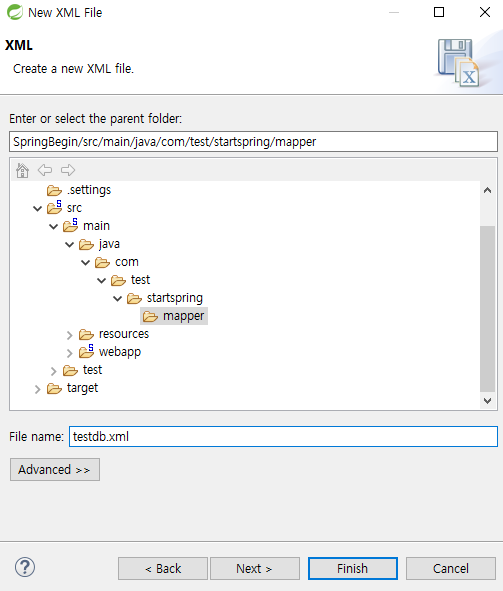Image resolution: width=503 pixels, height=591 pixels.
Task: Collapse the src tree node
Action: point(37,208)
